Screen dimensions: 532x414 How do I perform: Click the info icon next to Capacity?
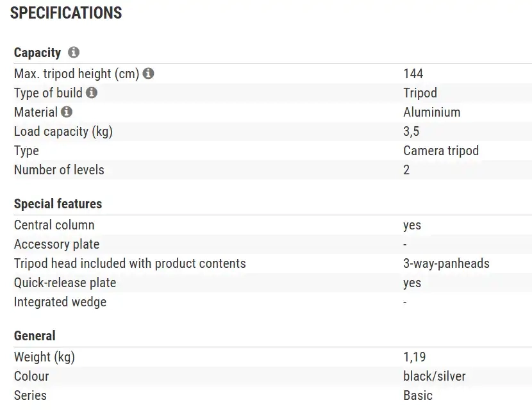(x=74, y=53)
